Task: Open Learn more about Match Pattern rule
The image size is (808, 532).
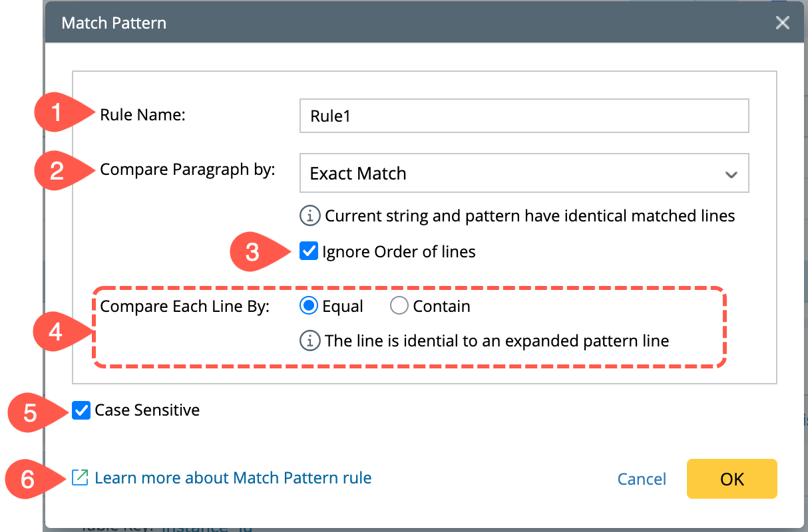Action: point(233,477)
